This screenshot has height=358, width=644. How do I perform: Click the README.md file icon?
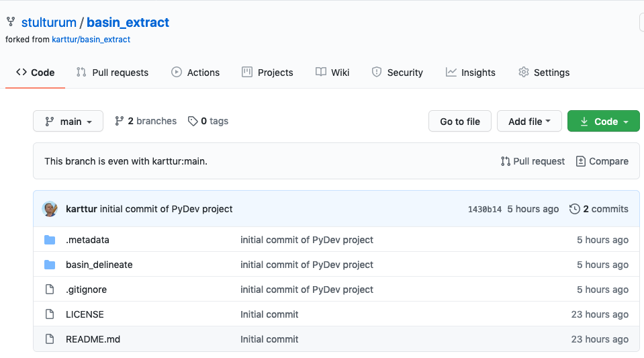pos(50,339)
